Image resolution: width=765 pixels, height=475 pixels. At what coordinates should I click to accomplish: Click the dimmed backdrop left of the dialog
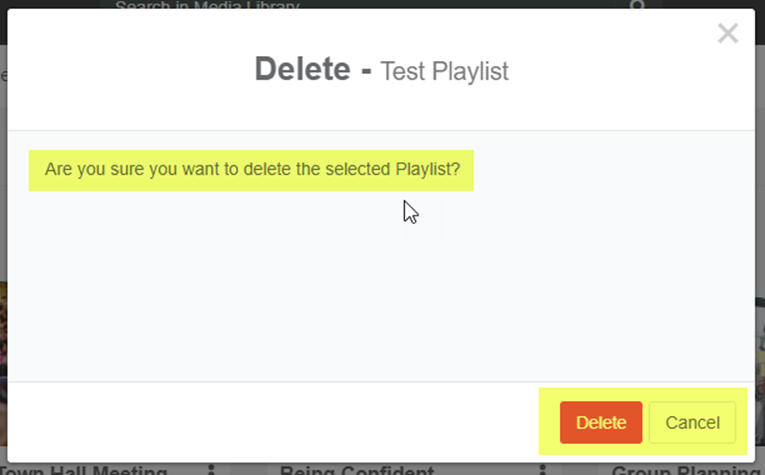(3, 150)
